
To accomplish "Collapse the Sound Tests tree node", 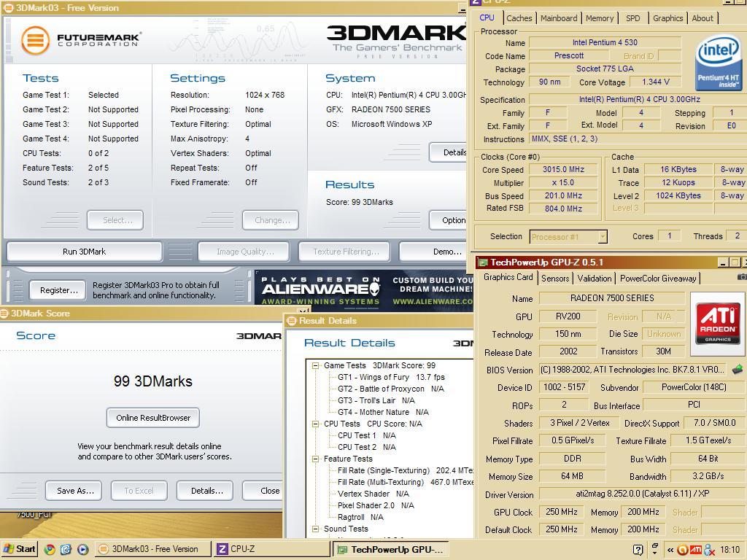I will tap(315, 529).
